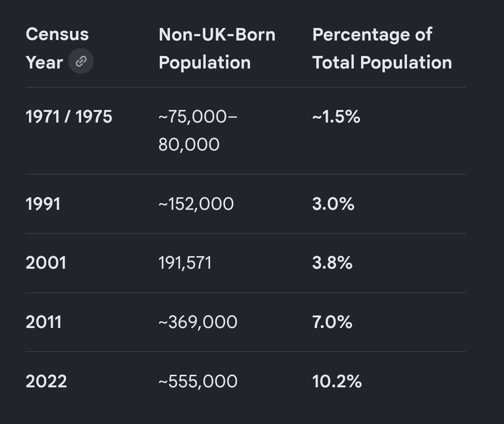Image resolution: width=504 pixels, height=424 pixels.
Task: Click the 1991 year cell
Action: (43, 204)
